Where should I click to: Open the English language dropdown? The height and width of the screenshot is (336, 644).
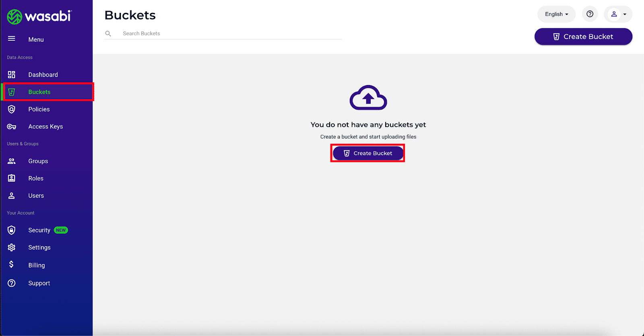(x=557, y=14)
